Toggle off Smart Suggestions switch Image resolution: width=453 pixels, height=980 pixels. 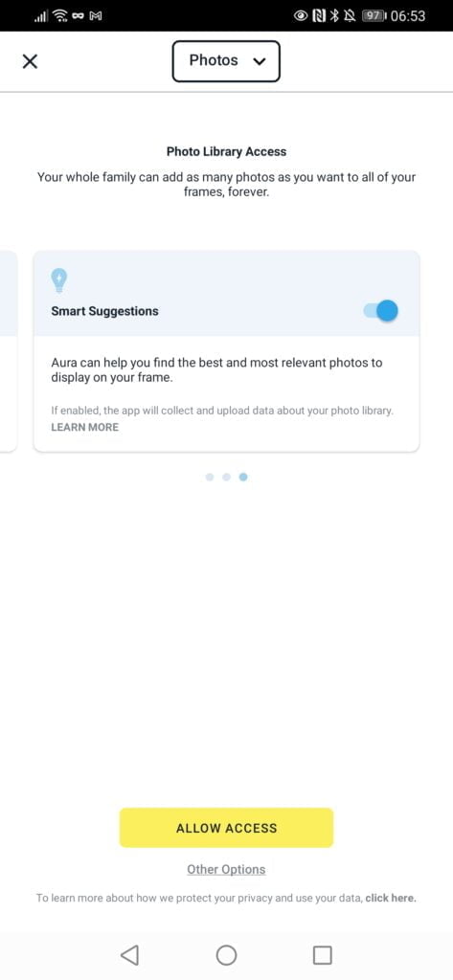pos(381,310)
